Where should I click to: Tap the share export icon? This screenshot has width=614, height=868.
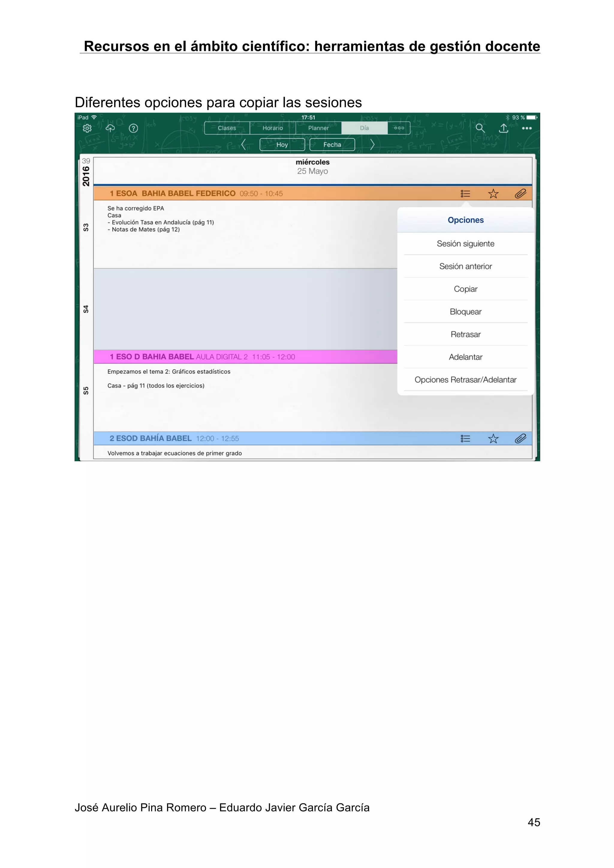503,128
